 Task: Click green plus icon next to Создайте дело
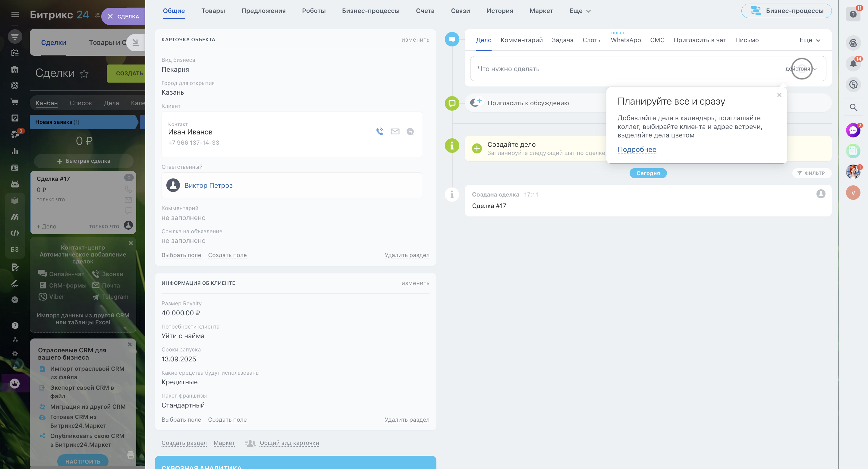click(x=477, y=148)
